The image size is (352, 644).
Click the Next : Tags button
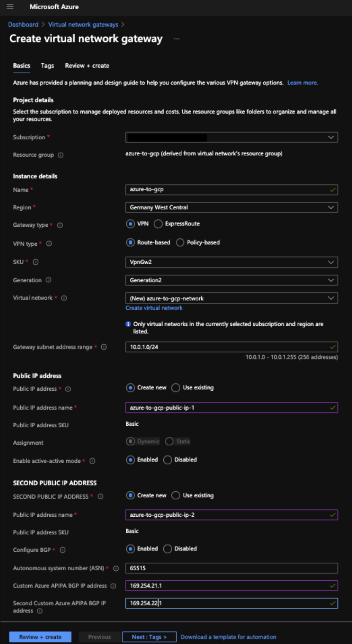pos(149,637)
